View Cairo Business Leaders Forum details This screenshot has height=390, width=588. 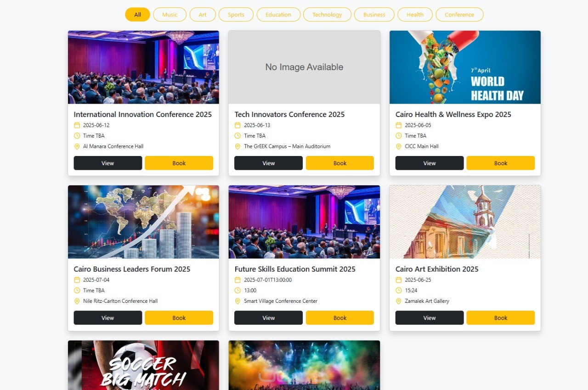pyautogui.click(x=108, y=318)
